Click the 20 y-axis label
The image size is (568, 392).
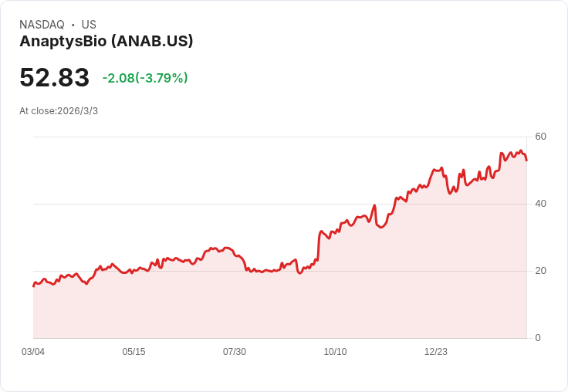[x=540, y=271]
